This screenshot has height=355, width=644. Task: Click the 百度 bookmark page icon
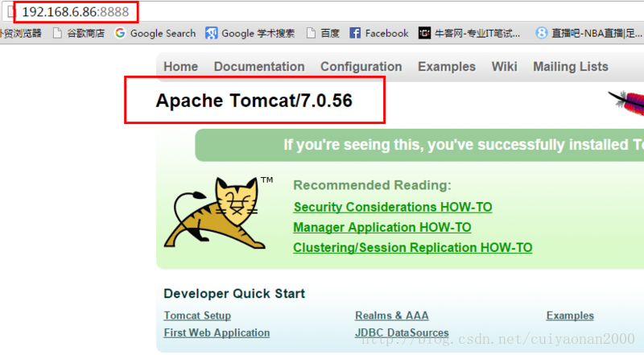point(312,33)
